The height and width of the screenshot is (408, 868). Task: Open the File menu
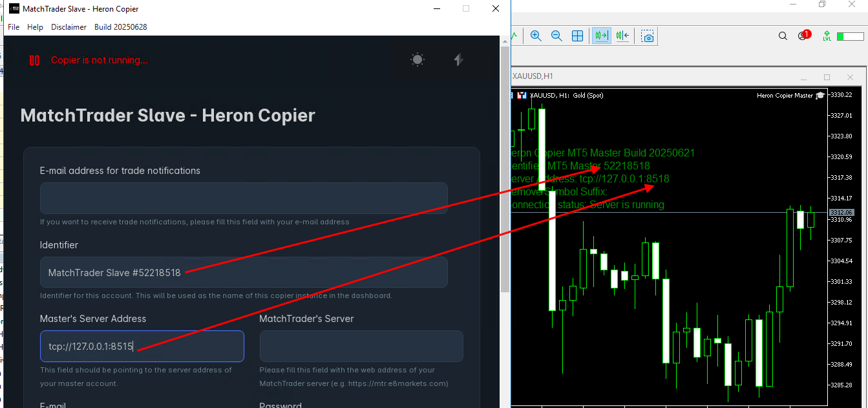(14, 27)
